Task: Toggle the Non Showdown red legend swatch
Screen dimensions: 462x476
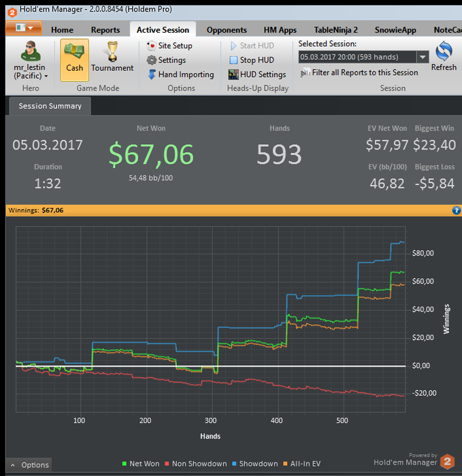Action: click(x=167, y=464)
